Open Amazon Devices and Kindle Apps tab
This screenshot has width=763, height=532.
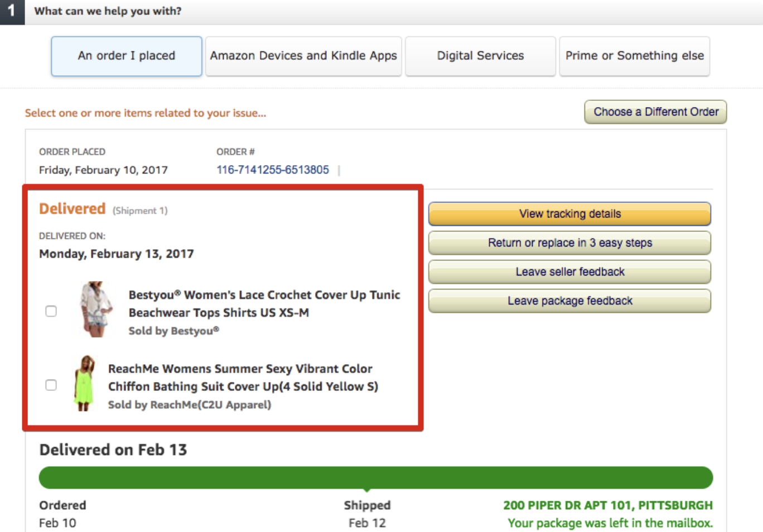[303, 56]
